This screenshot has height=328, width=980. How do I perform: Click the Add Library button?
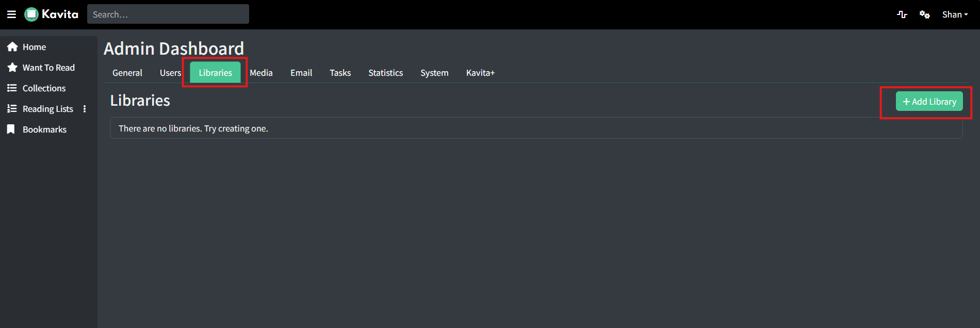(929, 102)
